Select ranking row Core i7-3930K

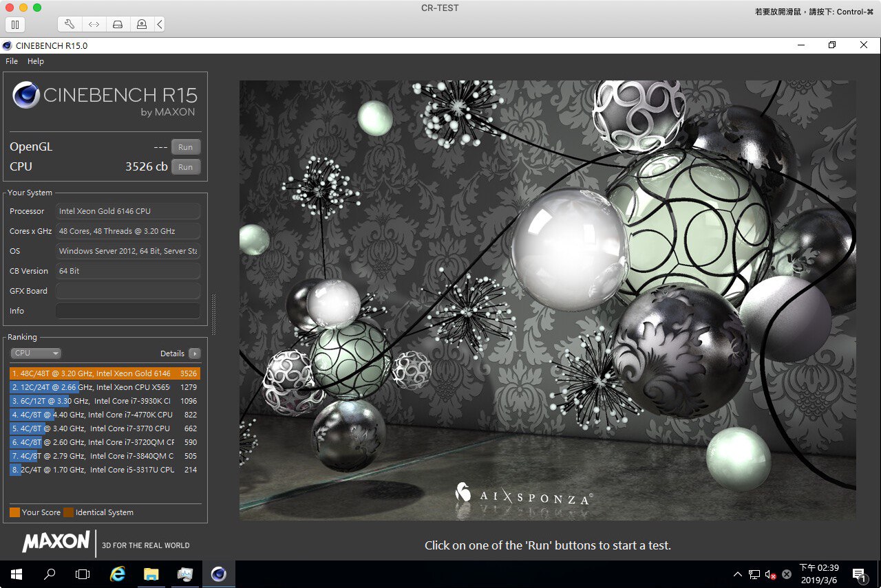coord(105,401)
